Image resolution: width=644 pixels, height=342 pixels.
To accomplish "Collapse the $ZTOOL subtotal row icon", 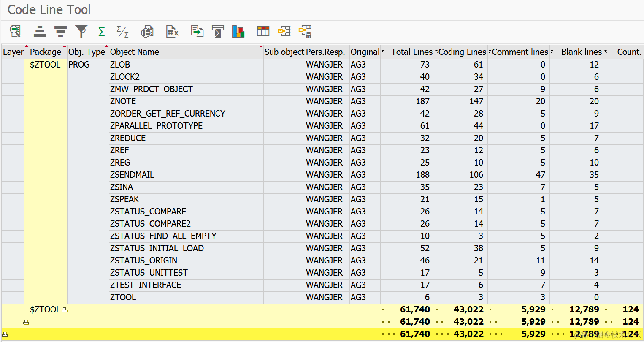I will click(x=64, y=309).
